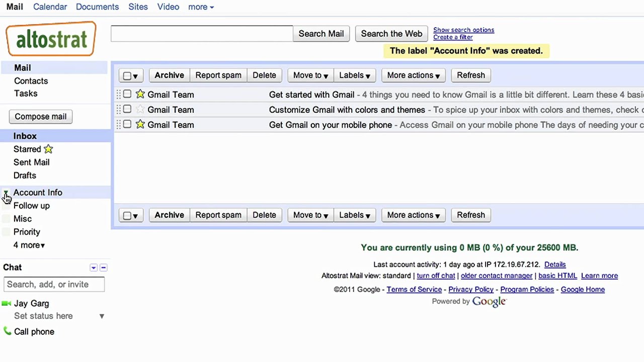Viewport: 644px width, 362px height.
Task: Click the green phone icon for Call phone
Action: pos(7,331)
